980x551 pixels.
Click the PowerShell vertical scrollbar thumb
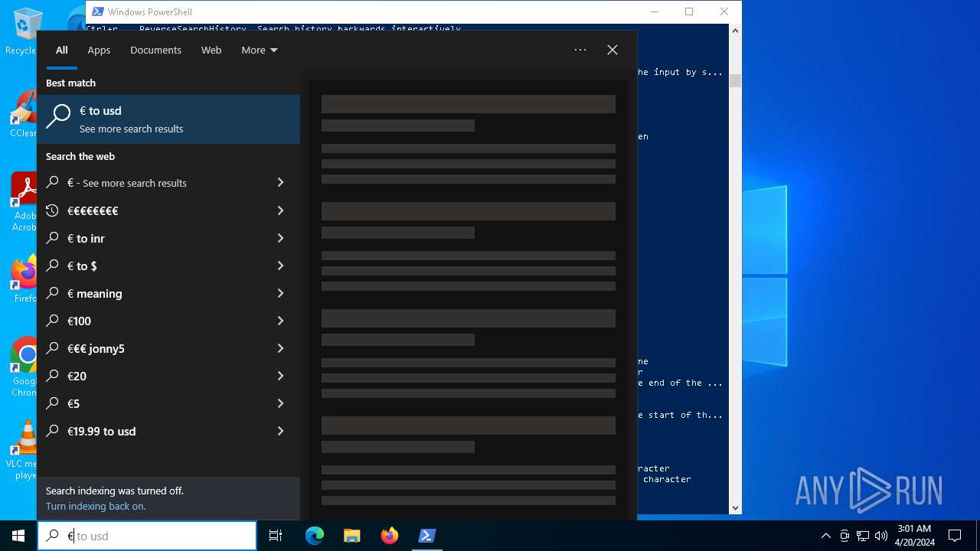(735, 80)
